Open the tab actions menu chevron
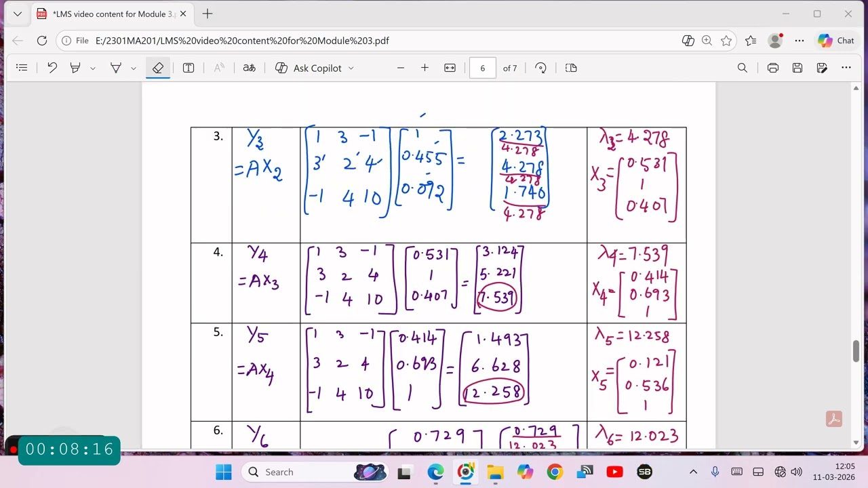Screen dimensions: 868x488 pos(18,14)
